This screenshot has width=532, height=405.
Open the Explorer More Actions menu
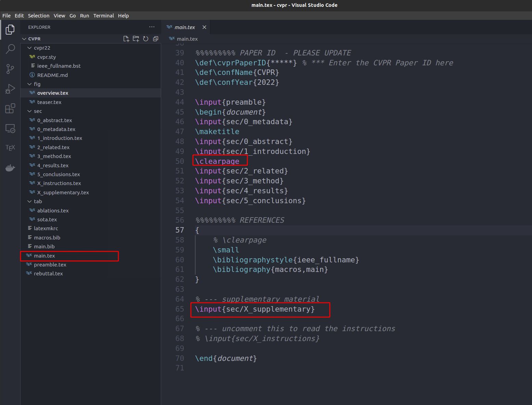tap(152, 27)
